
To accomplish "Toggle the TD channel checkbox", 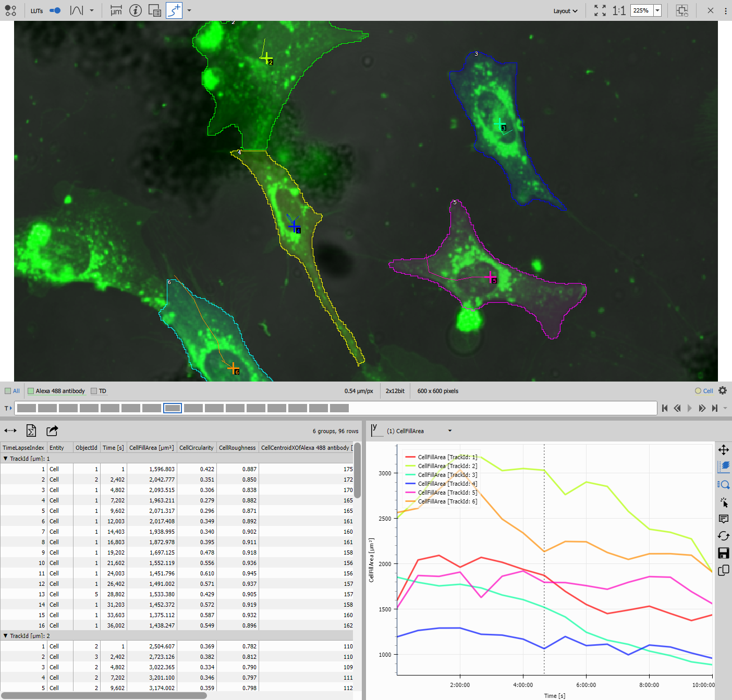I will 94,391.
